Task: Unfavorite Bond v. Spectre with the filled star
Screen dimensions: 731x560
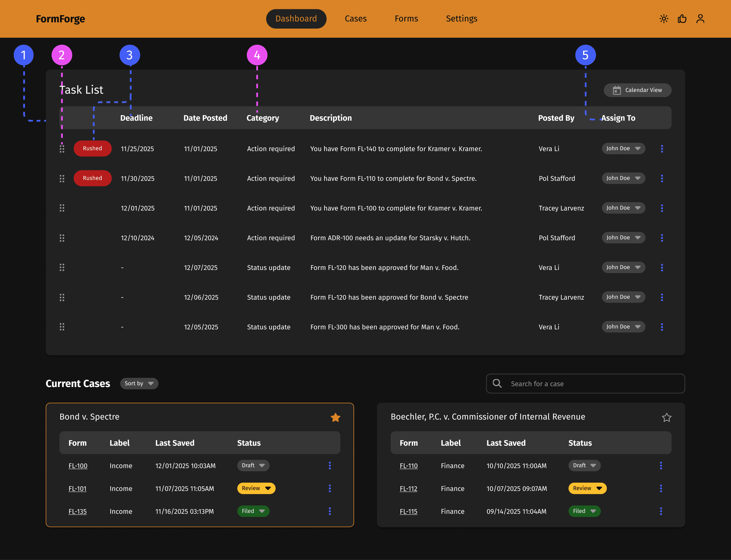Action: pyautogui.click(x=335, y=417)
